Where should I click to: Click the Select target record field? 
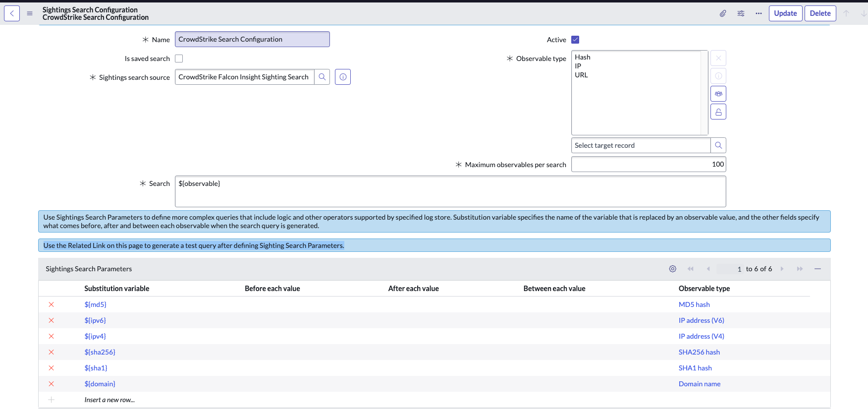pos(641,145)
